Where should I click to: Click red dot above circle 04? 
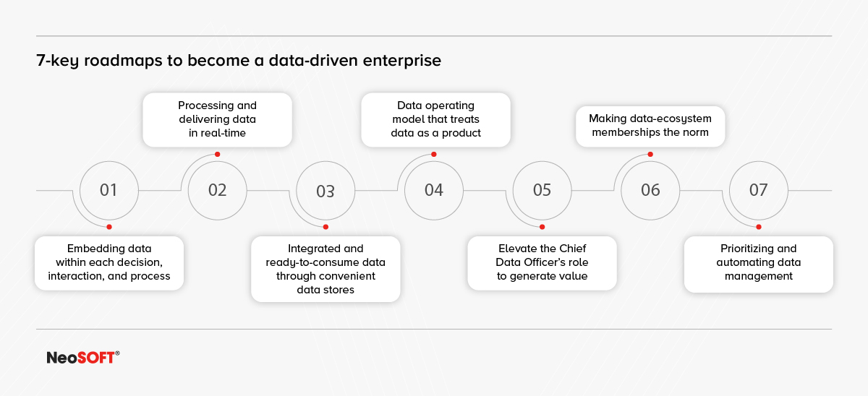point(434,154)
